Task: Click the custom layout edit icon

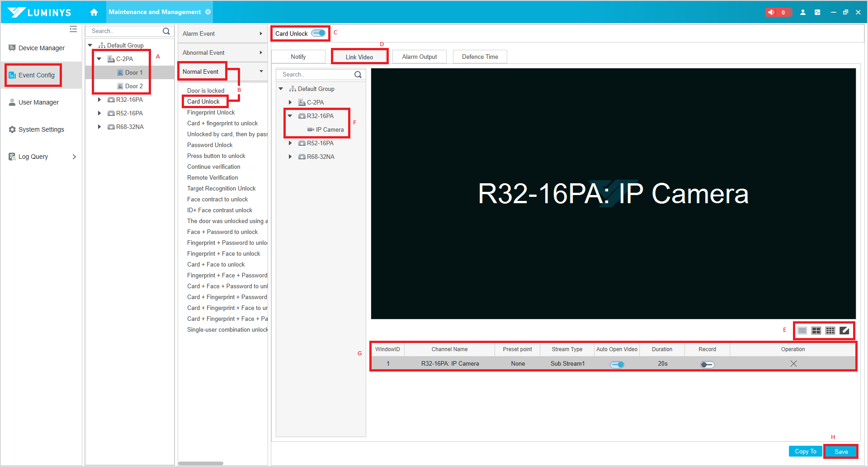Action: (x=844, y=331)
